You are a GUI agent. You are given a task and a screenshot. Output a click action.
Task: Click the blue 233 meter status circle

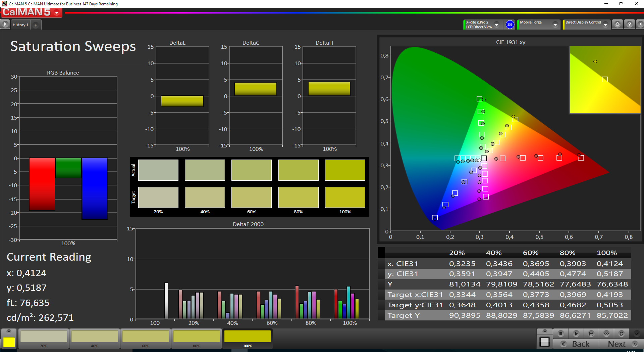(510, 25)
